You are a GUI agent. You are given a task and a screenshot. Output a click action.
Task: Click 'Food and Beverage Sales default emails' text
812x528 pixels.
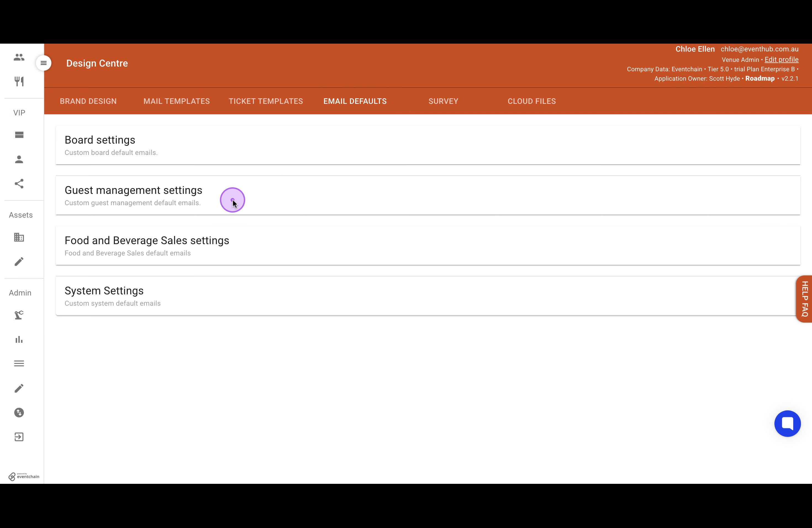pos(128,253)
